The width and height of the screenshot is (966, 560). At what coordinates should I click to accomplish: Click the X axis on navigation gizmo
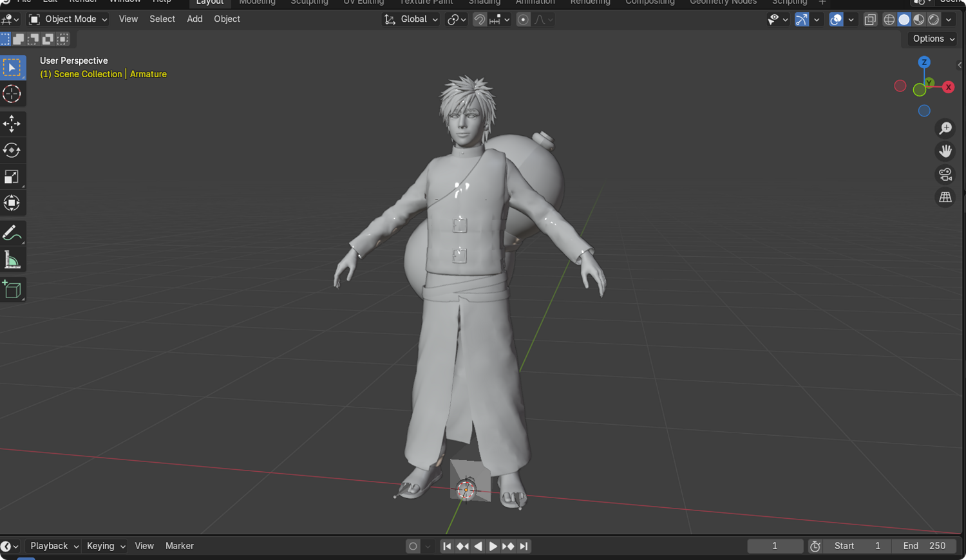click(948, 87)
